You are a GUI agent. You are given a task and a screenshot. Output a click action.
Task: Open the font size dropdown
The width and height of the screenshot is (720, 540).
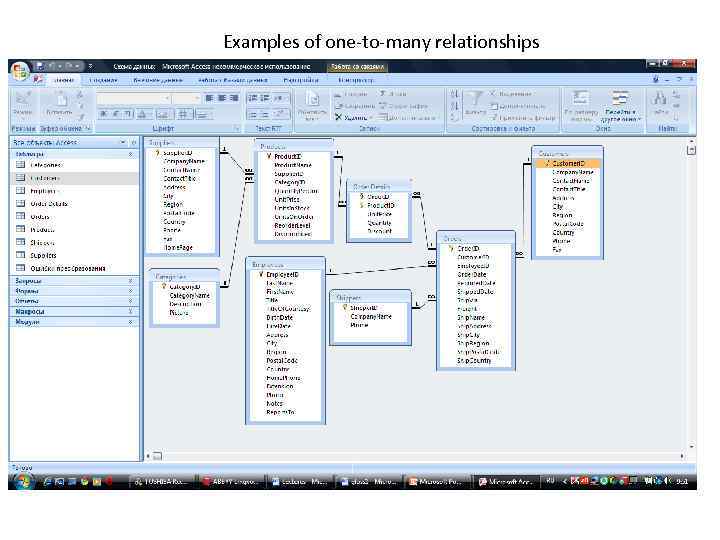click(197, 98)
